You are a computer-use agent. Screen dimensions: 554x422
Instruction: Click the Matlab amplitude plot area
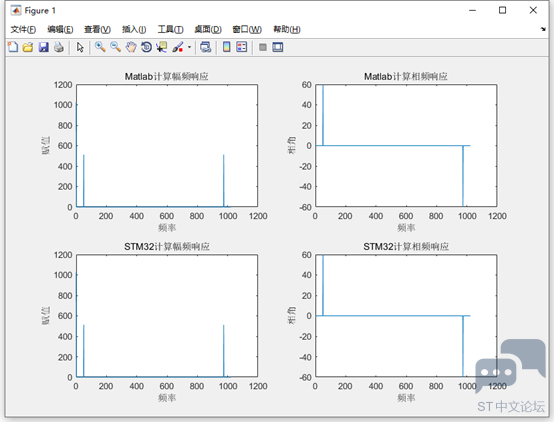(x=167, y=146)
